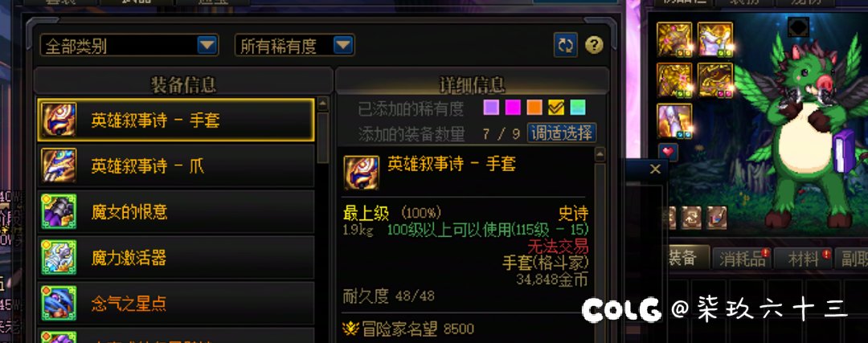Click the 念气之星点 item icon
Viewport: 868px width, 343px height.
[59, 303]
